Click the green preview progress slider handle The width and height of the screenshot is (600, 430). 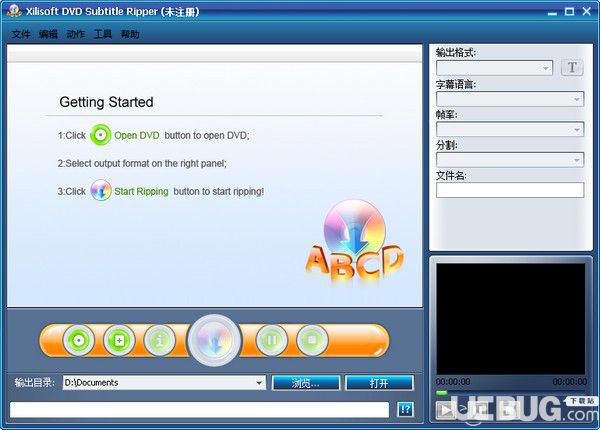click(442, 393)
